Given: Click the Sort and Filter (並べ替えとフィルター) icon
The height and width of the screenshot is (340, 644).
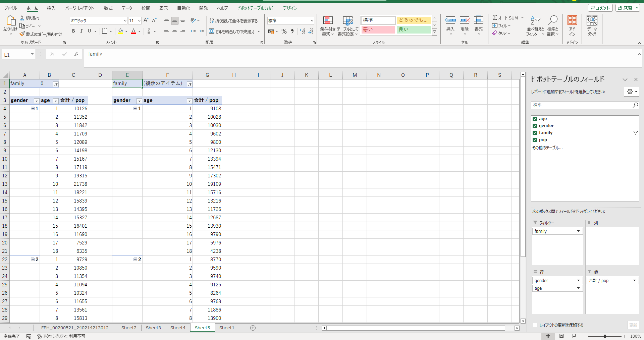Looking at the screenshot, I should 535,25.
